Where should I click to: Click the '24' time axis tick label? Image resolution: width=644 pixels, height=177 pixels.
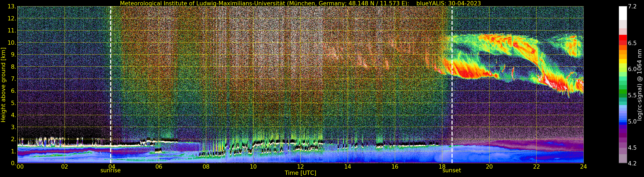coord(583,167)
